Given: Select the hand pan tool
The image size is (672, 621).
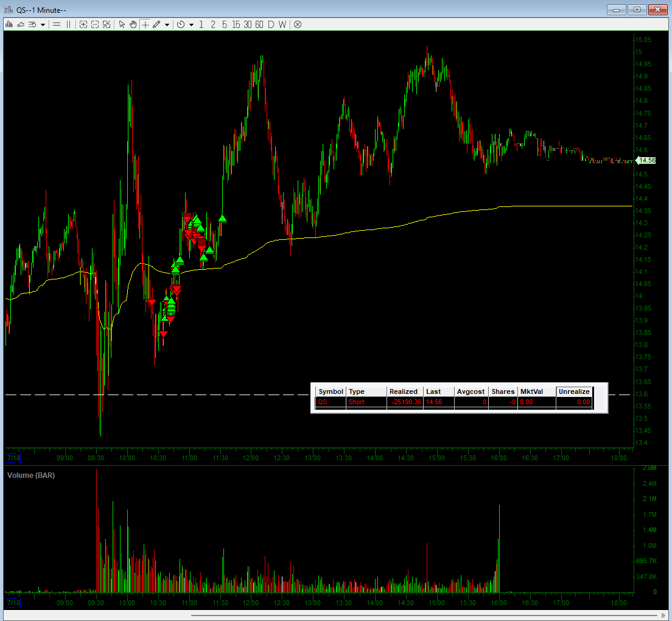Looking at the screenshot, I should pos(133,24).
